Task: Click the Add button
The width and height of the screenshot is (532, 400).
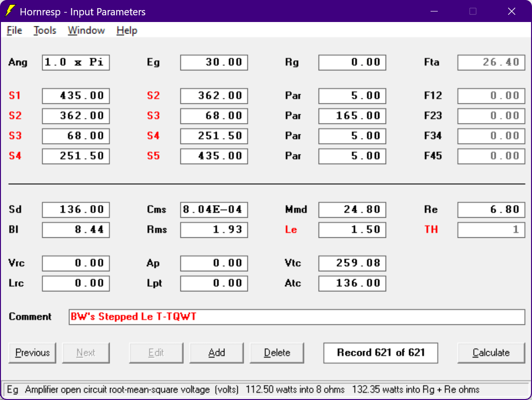Action: [x=216, y=353]
